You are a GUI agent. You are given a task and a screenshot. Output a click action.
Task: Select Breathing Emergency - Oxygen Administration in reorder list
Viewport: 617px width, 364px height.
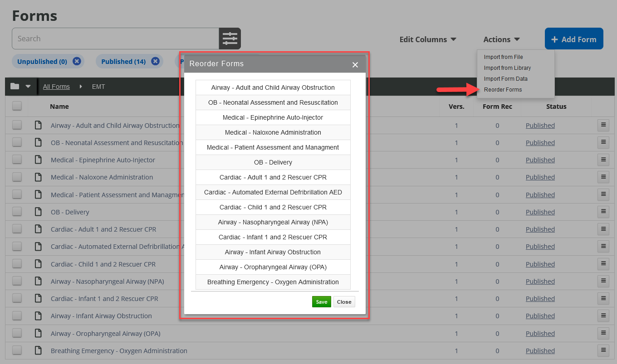pyautogui.click(x=273, y=282)
